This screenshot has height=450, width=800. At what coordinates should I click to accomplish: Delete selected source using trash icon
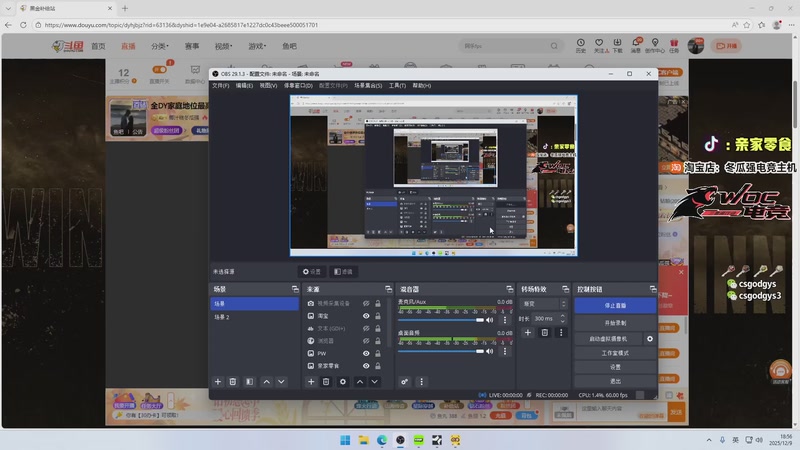click(x=326, y=382)
